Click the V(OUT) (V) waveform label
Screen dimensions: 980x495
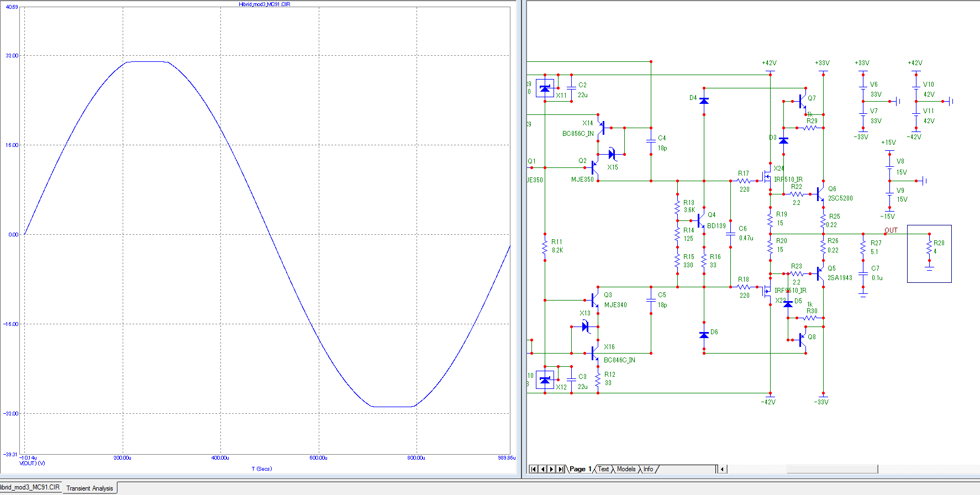pyautogui.click(x=32, y=464)
